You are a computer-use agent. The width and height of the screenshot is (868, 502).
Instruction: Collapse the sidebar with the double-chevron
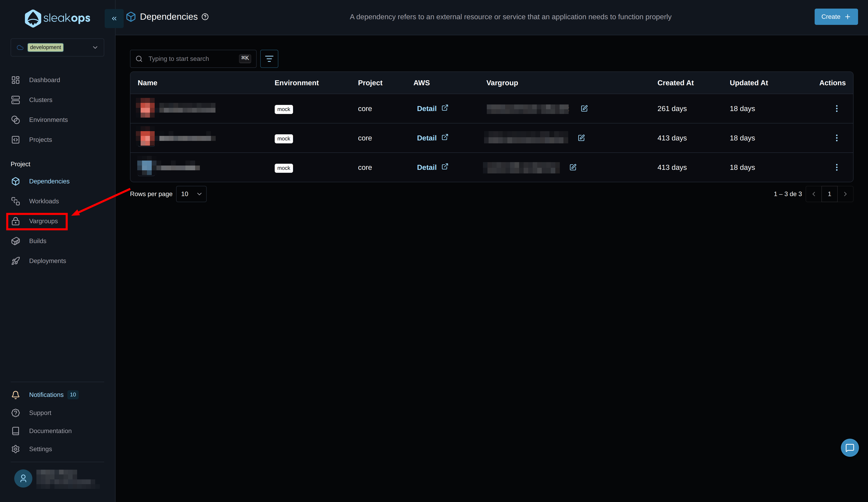(114, 18)
